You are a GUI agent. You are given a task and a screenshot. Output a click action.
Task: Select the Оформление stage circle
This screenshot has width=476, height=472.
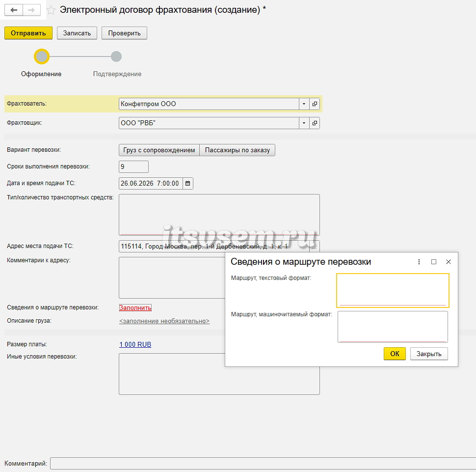tap(42, 56)
